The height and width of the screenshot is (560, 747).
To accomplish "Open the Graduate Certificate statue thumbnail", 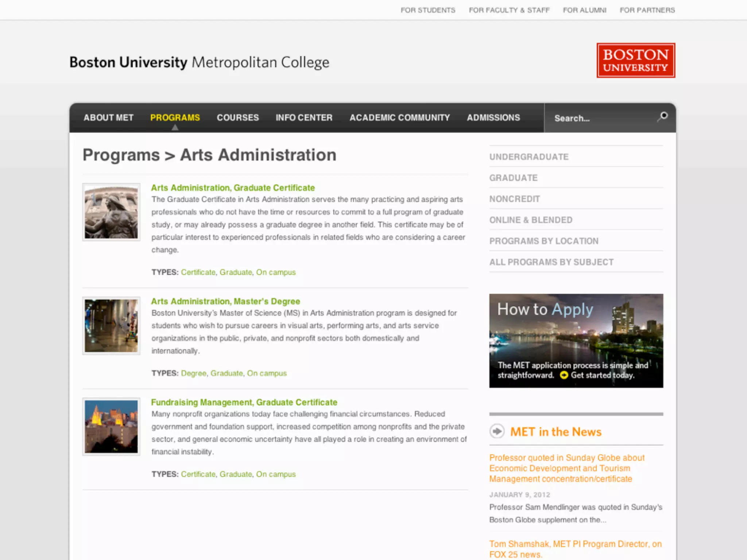I will [x=111, y=212].
